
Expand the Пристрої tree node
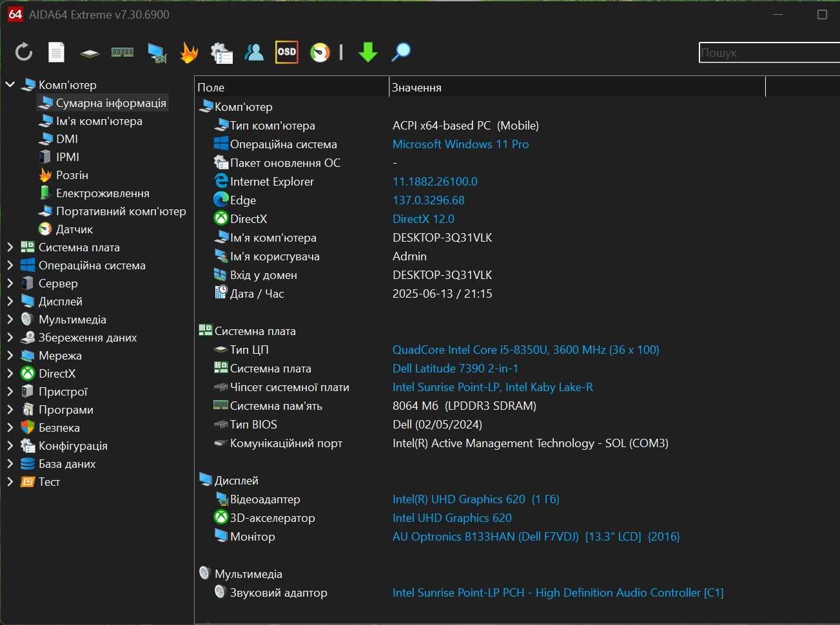coord(10,391)
